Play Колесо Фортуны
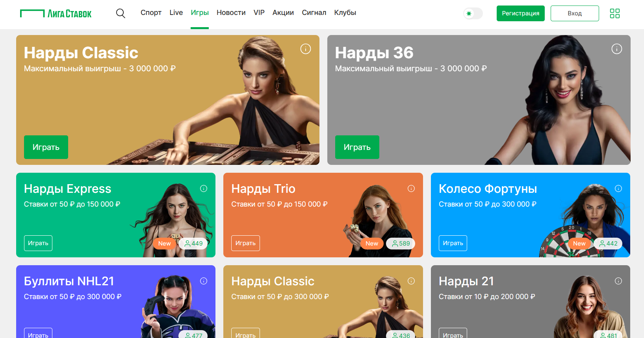 click(x=453, y=243)
